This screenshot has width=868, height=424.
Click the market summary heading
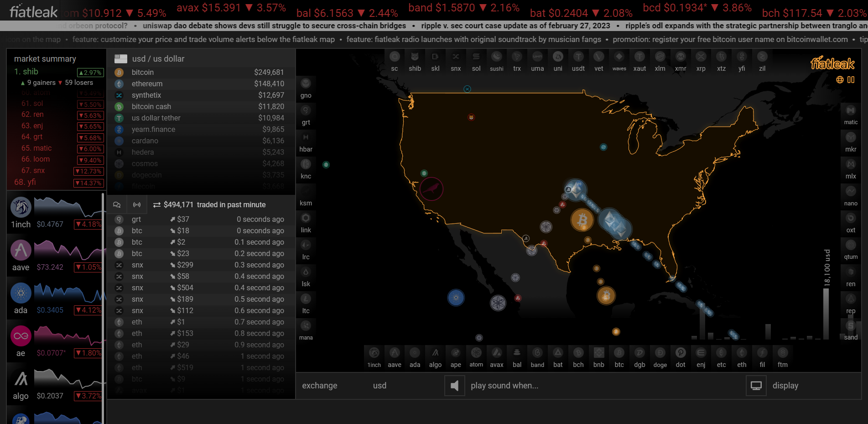click(45, 59)
